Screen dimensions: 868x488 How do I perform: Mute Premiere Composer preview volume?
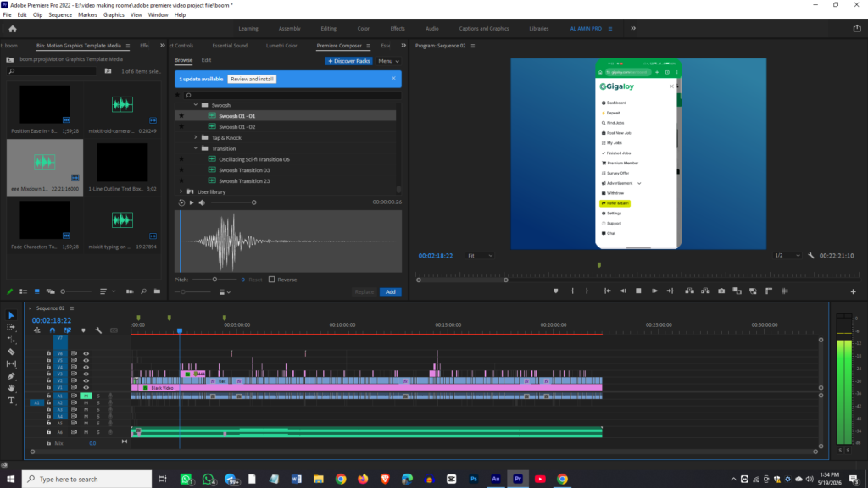(x=202, y=202)
